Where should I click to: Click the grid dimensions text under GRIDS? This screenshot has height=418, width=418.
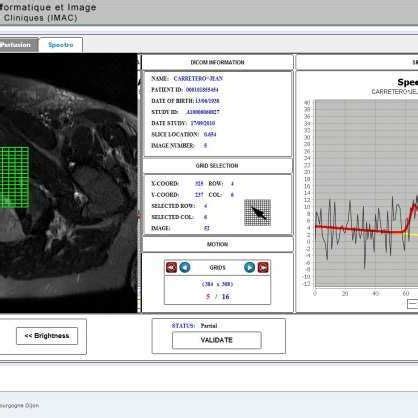tap(217, 284)
